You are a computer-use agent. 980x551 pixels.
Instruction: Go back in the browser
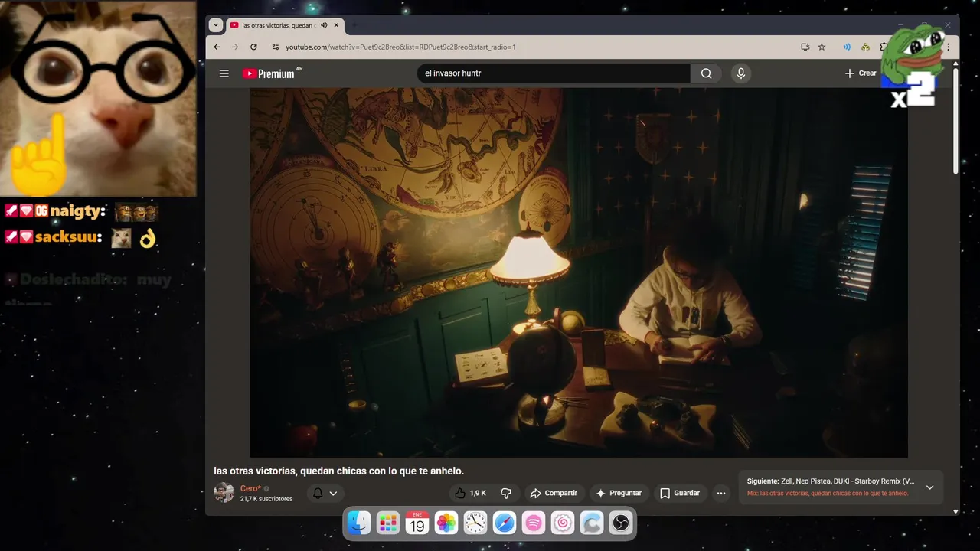pyautogui.click(x=217, y=47)
